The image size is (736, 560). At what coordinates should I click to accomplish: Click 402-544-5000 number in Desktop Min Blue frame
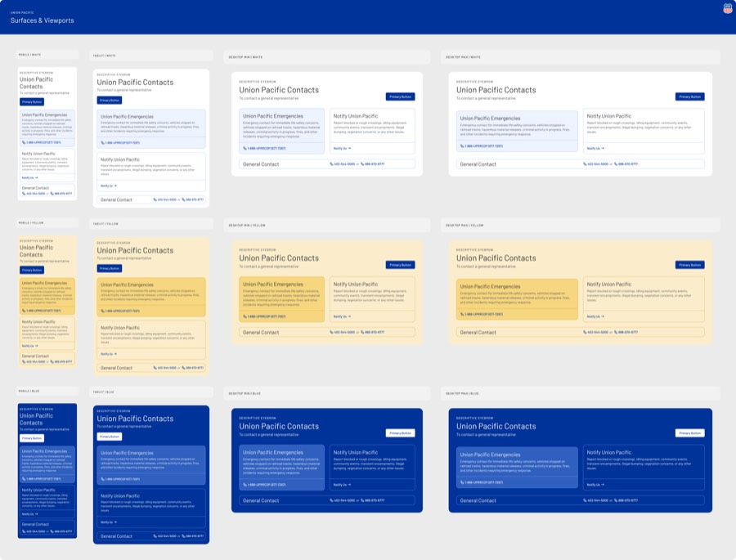pos(344,500)
